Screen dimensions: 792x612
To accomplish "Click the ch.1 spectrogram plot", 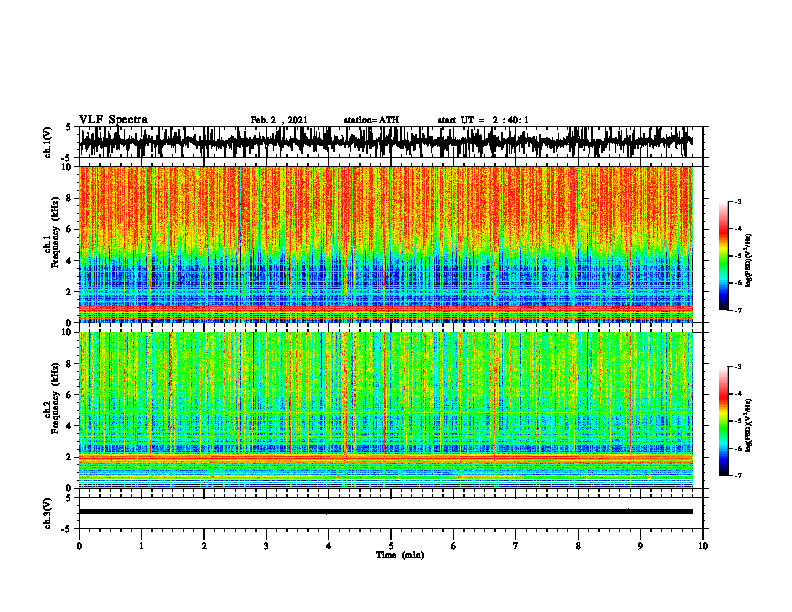I will click(x=386, y=244).
